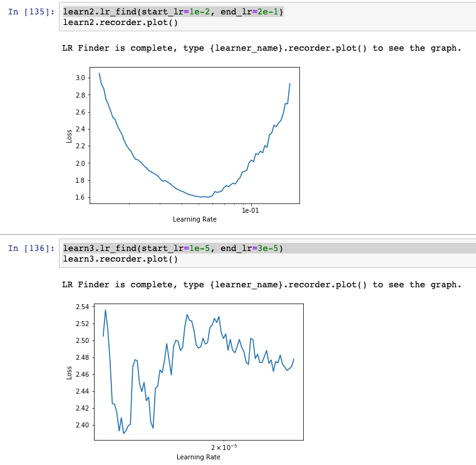Click the learn3.lr_find code line
476x465 pixels.
pos(173,248)
